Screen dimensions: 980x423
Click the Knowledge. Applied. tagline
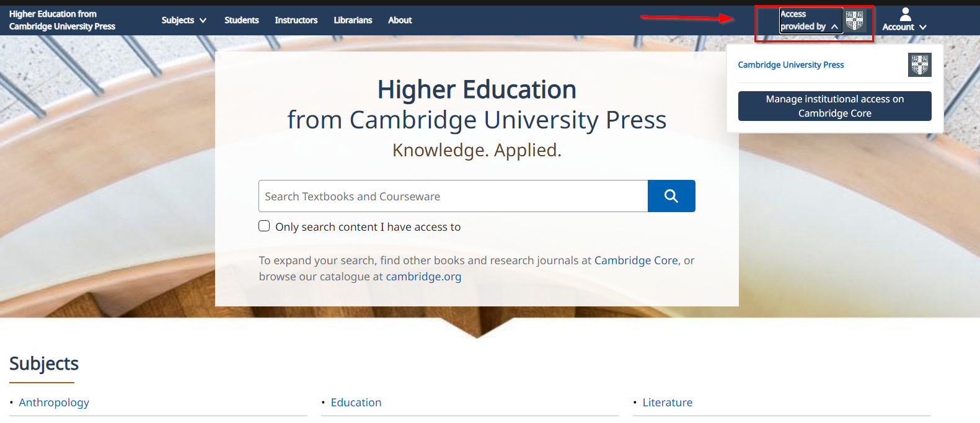[x=477, y=150]
